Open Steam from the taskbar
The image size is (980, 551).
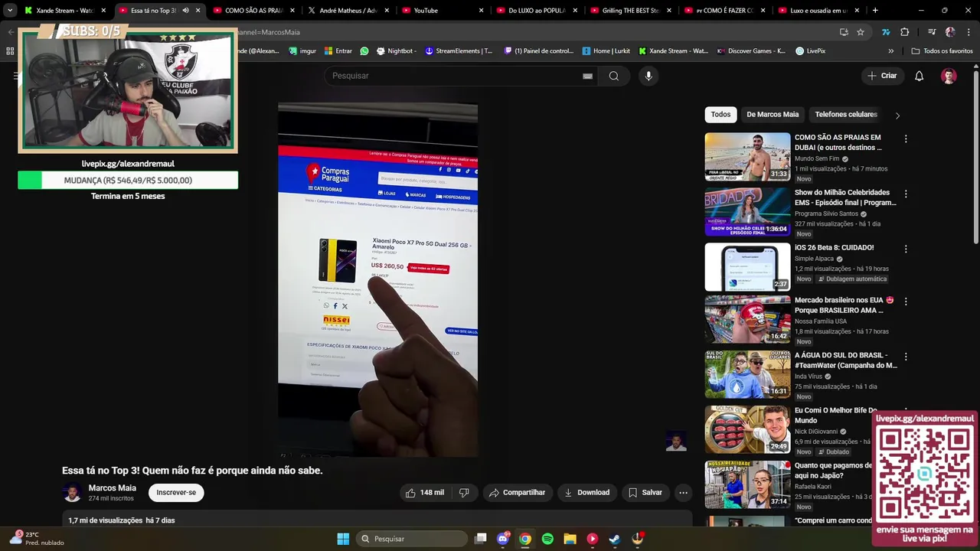(x=615, y=539)
